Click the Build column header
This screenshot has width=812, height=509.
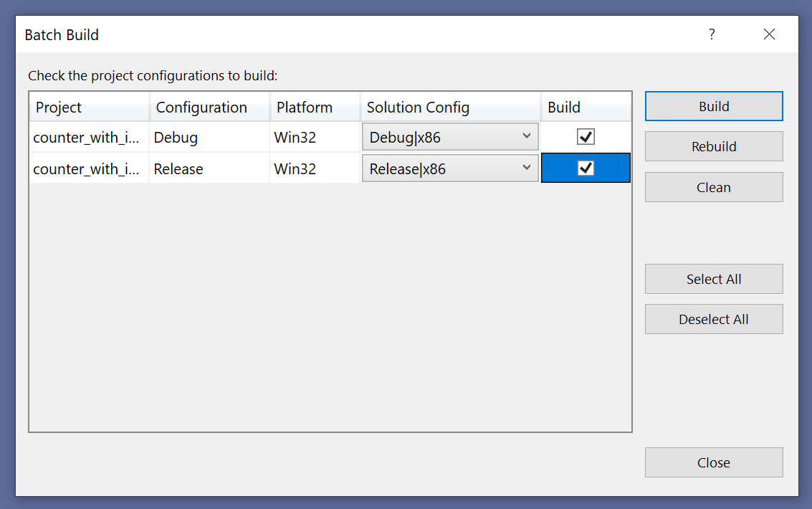click(x=586, y=108)
